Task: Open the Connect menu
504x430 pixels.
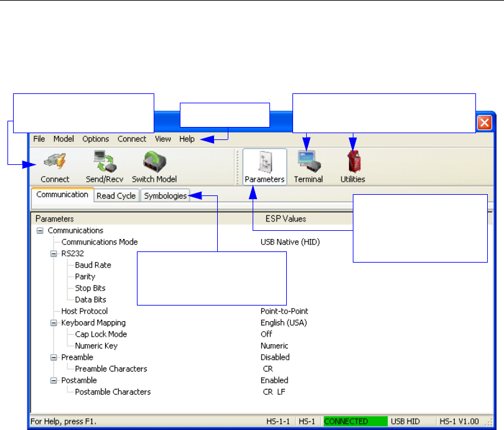Action: coord(132,139)
